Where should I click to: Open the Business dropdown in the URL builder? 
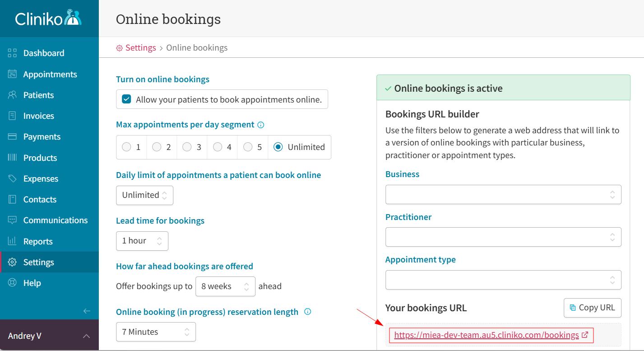click(503, 194)
